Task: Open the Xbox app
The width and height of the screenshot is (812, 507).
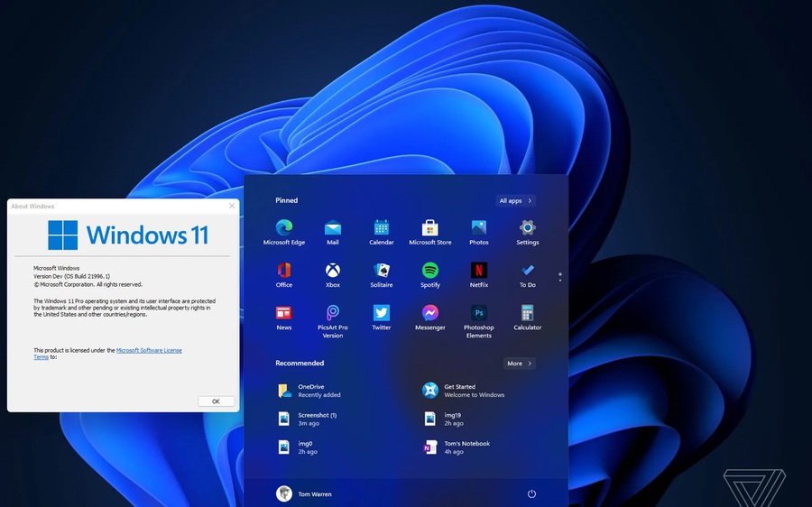Action: pyautogui.click(x=332, y=275)
